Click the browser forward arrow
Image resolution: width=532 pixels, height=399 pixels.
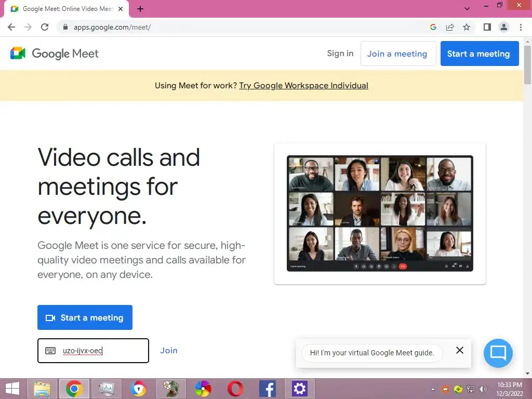(x=28, y=27)
